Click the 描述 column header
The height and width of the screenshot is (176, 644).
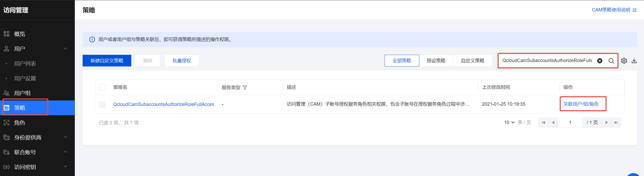[x=291, y=87]
